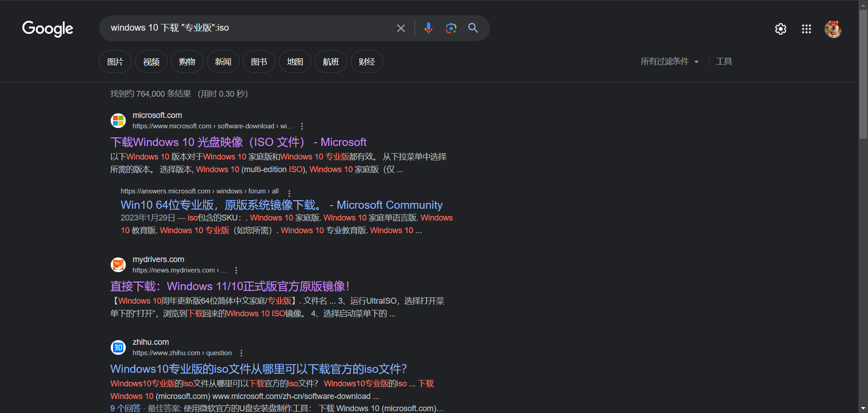The image size is (868, 413).
Task: Open Google account profile avatar
Action: (x=833, y=29)
